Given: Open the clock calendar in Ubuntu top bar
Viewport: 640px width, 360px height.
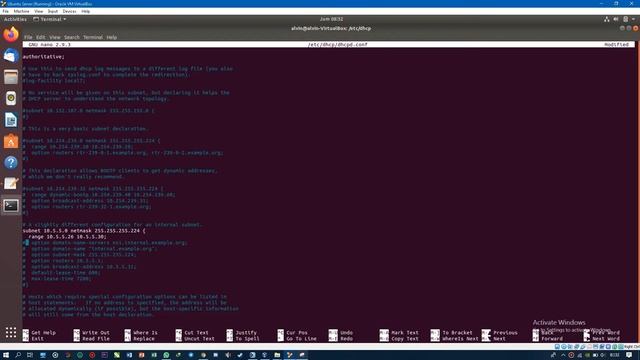Looking at the screenshot, I should tap(331, 19).
